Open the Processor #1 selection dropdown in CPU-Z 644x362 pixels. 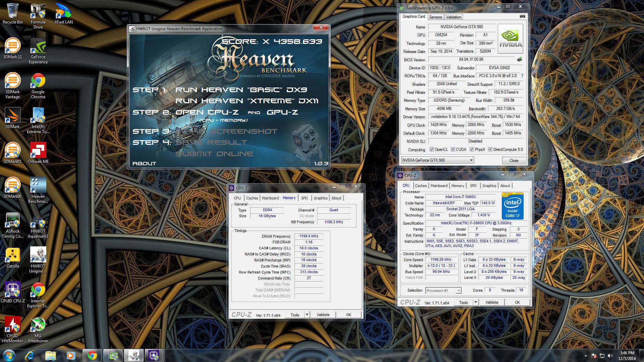[x=443, y=291]
